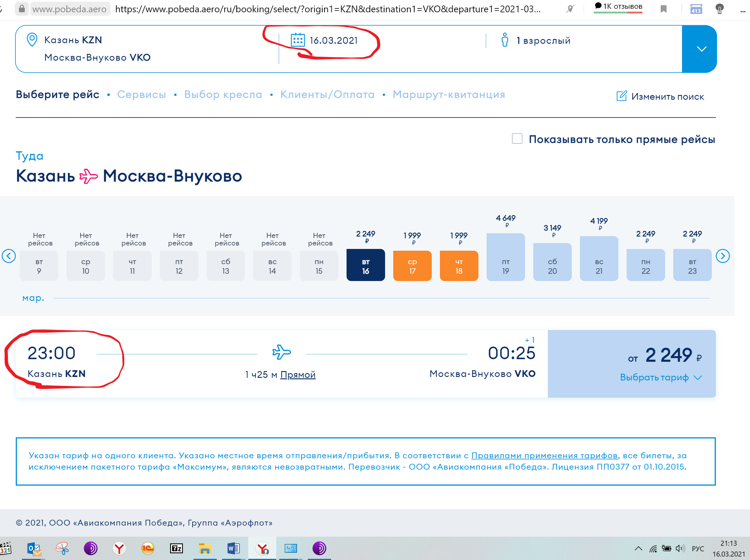
Task: Click Москва-Внуково VKO in search bar
Action: coord(97,57)
